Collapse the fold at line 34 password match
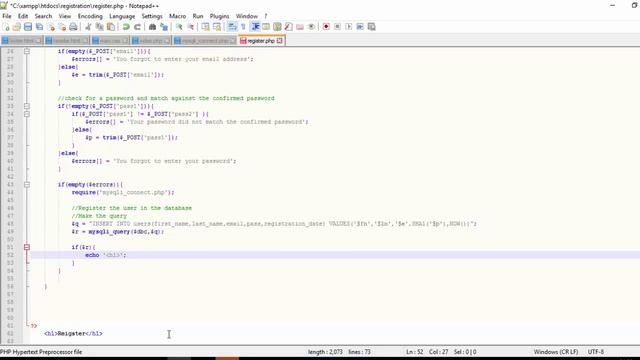640x360 pixels. click(x=27, y=114)
